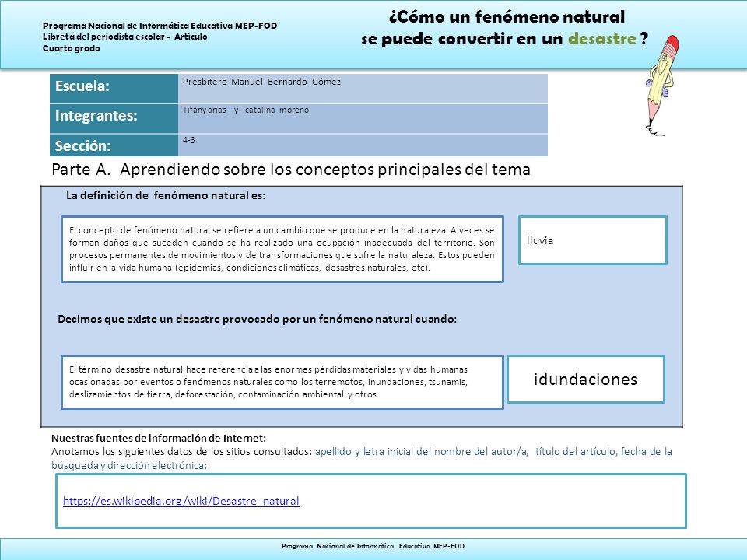Click footer text Programa Nacional de Informática Educativa
This screenshot has width=747, height=560.
point(373,546)
